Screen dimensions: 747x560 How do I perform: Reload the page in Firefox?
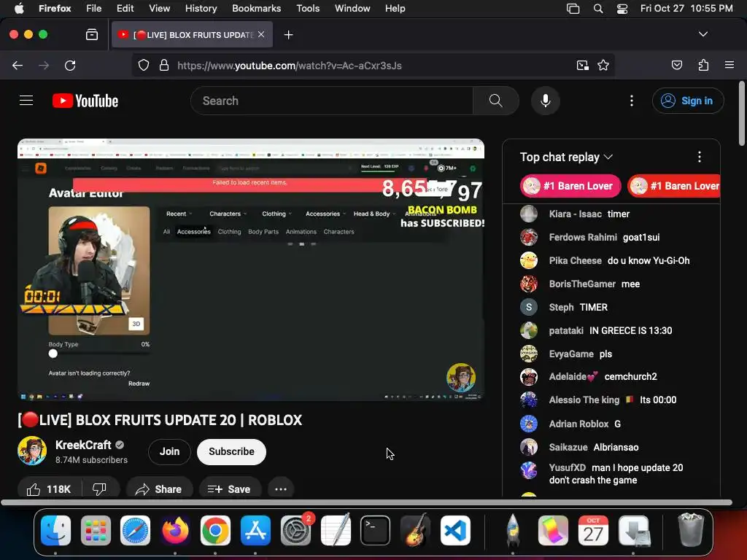tap(70, 65)
